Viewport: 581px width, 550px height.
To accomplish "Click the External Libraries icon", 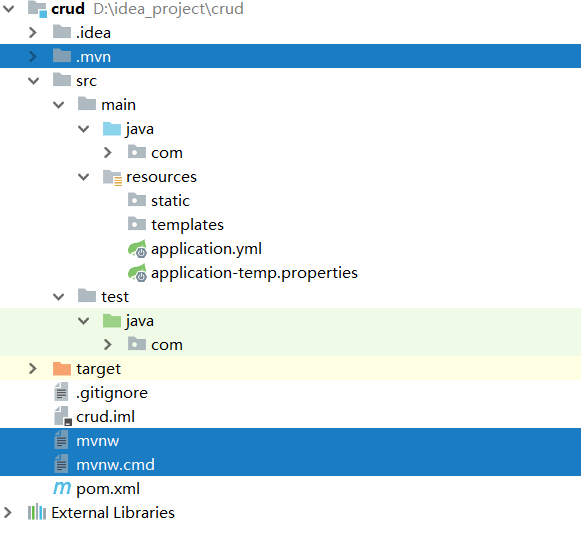I will click(x=37, y=512).
